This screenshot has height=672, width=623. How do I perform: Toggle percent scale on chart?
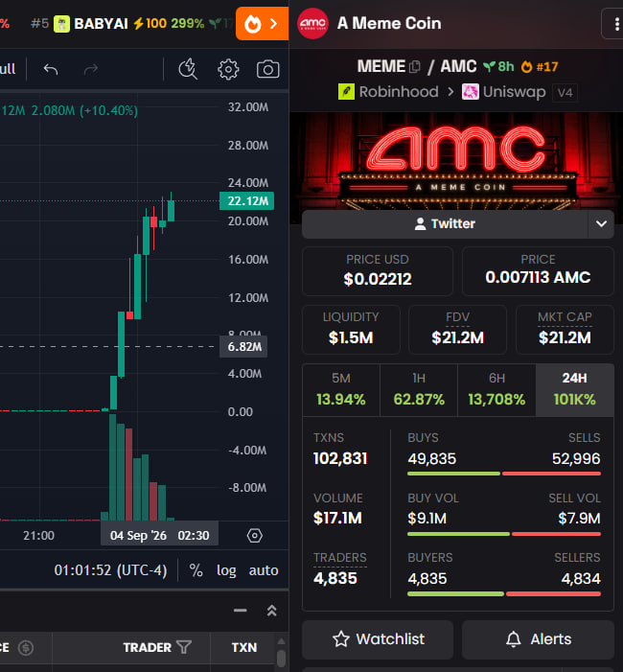click(x=196, y=570)
